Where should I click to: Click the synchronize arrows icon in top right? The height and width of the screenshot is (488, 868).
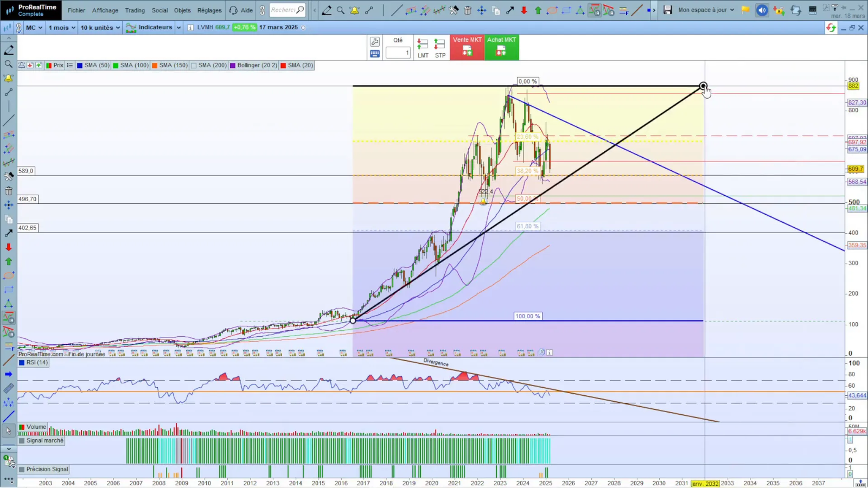796,10
